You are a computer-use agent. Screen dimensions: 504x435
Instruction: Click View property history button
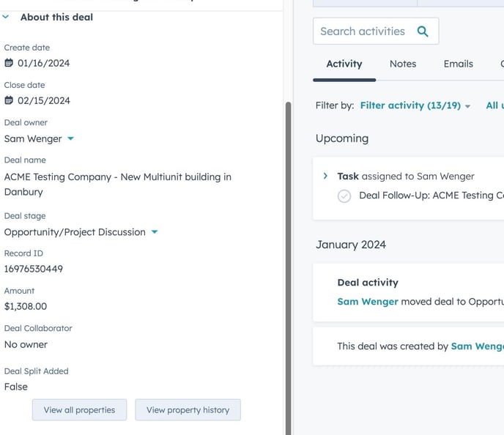pyautogui.click(x=188, y=410)
